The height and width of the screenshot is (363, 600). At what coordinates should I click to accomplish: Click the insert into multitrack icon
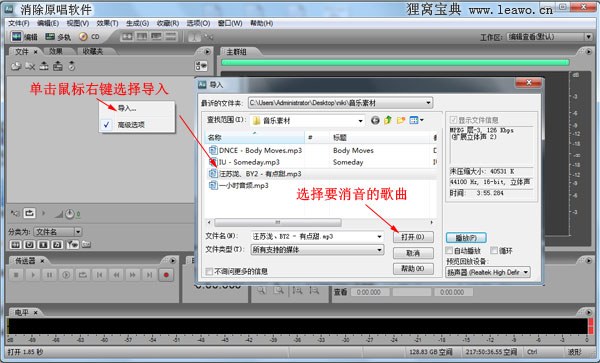click(x=58, y=66)
